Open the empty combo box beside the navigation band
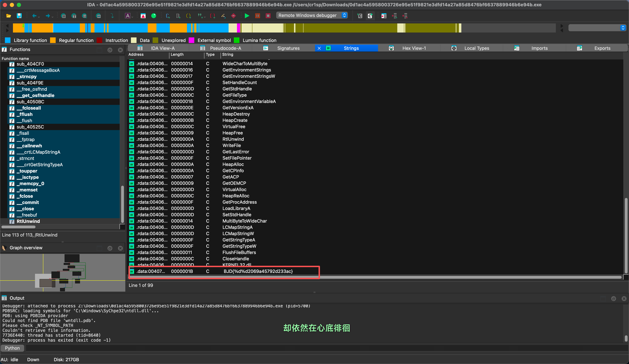Image resolution: width=629 pixels, height=364 pixels. pyautogui.click(x=597, y=28)
